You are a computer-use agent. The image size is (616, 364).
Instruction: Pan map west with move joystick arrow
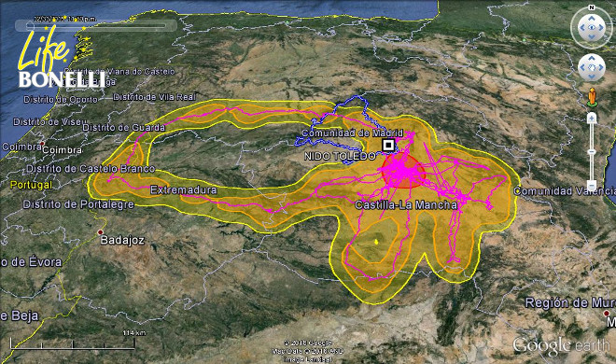582,67
